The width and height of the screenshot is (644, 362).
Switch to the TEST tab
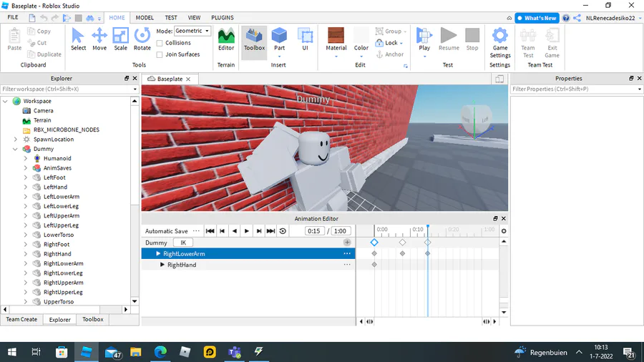click(171, 18)
